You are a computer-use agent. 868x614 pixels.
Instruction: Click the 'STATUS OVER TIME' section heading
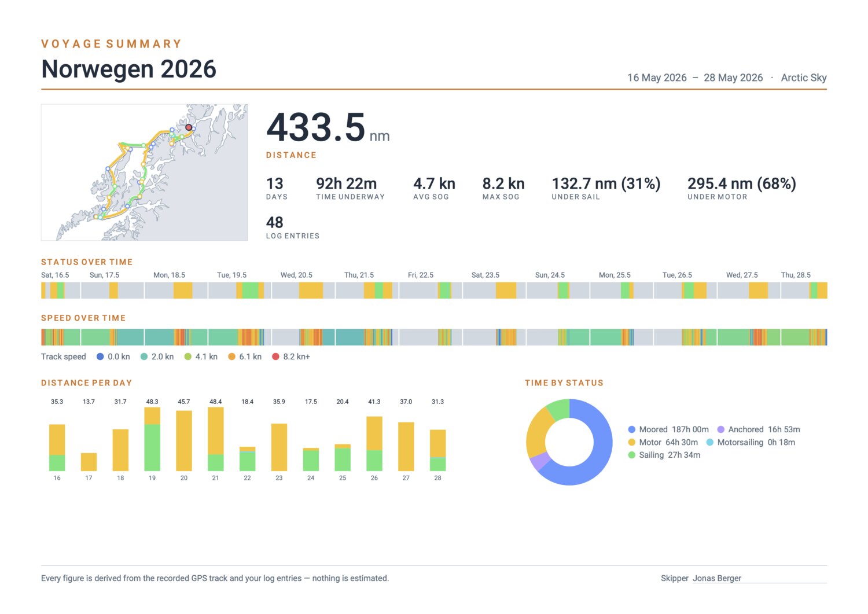tap(87, 262)
